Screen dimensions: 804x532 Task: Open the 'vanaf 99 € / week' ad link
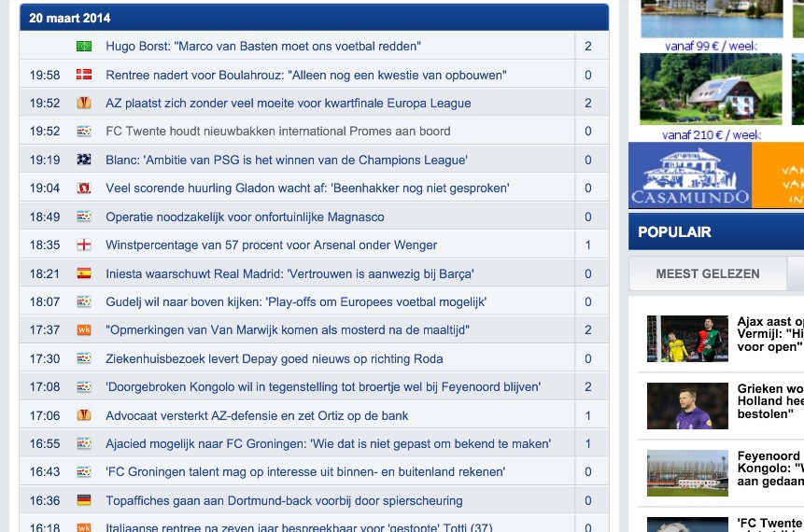coord(711,46)
